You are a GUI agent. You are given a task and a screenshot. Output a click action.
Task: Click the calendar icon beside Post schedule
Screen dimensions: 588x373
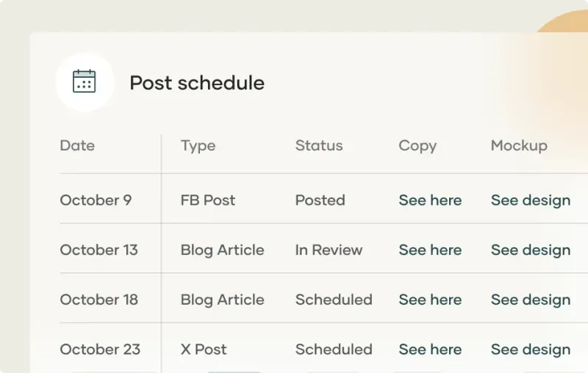(x=84, y=82)
